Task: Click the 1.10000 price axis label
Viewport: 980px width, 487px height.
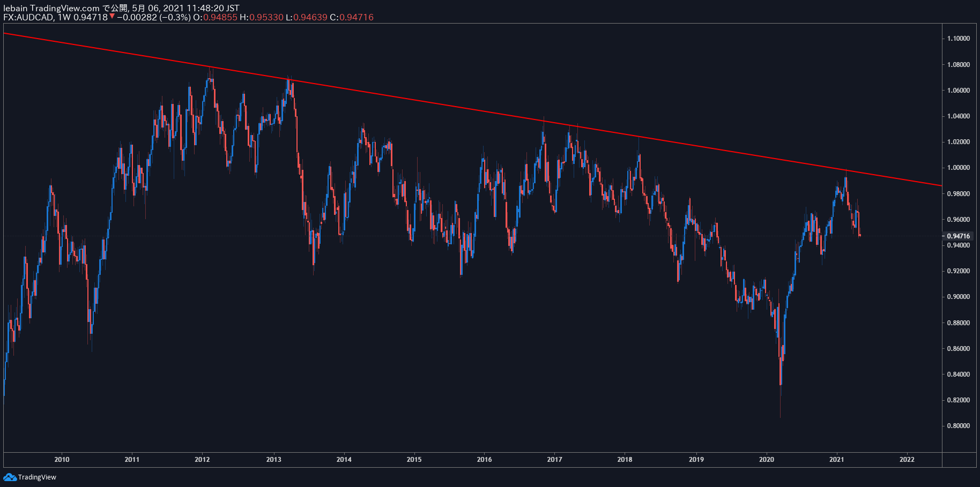Action: click(x=959, y=39)
